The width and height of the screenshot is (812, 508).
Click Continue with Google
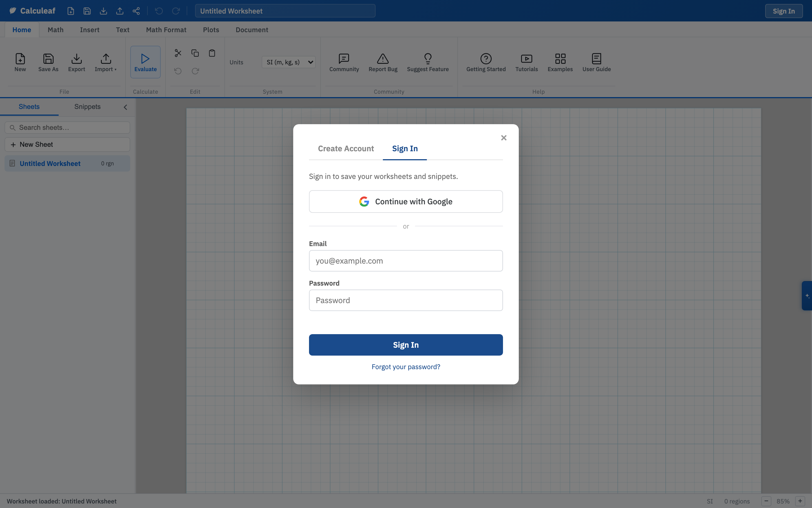pyautogui.click(x=406, y=202)
